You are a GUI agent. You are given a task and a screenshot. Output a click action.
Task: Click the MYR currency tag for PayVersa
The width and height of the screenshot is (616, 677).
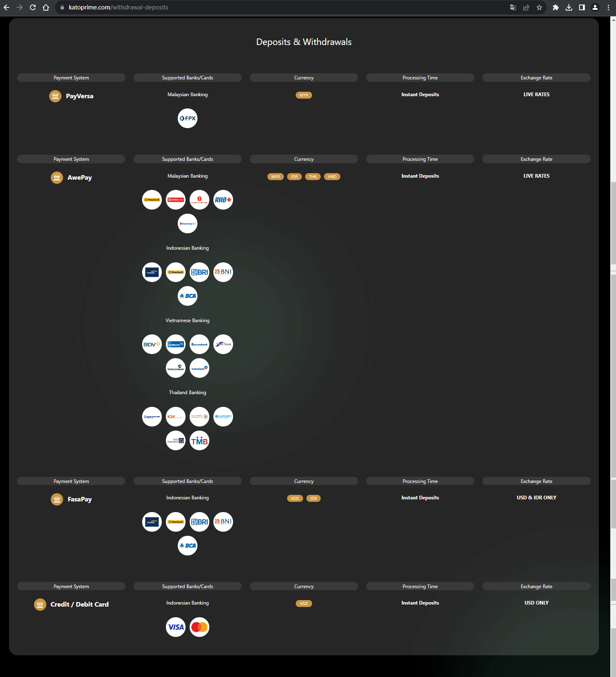[304, 95]
